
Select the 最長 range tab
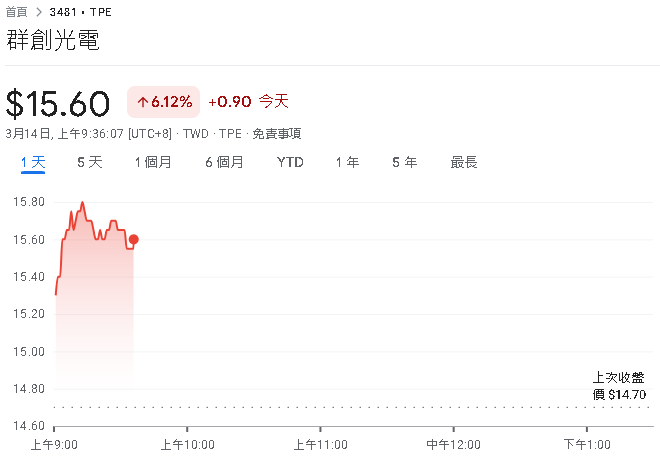pyautogui.click(x=464, y=162)
